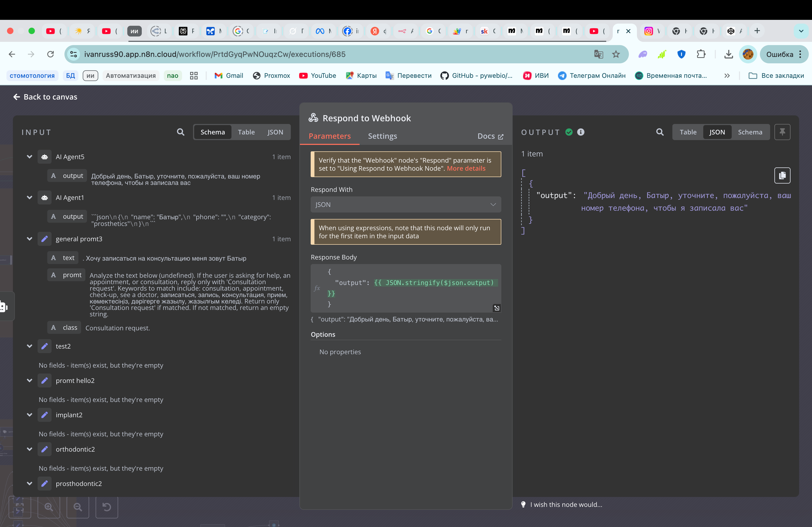Click the Back to canvas arrow
Screen dimensions: 812x527
pos(16,97)
